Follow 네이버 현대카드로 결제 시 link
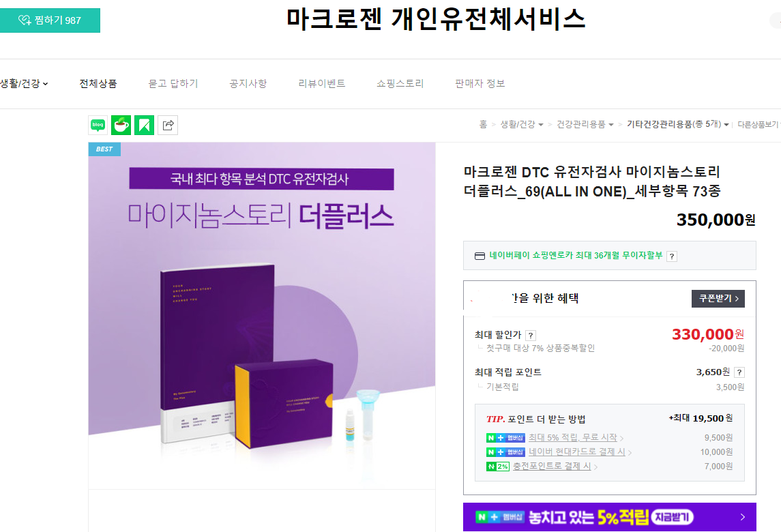This screenshot has width=781, height=532. coord(577,452)
